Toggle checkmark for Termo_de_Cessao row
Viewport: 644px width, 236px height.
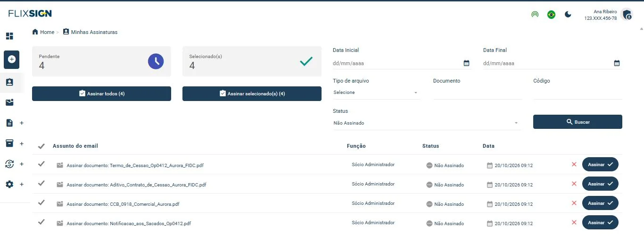pos(41,164)
